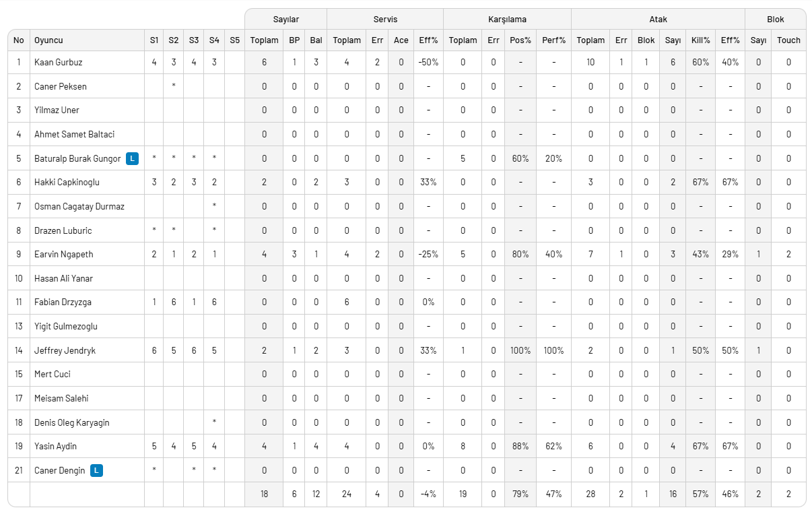Click the Ace column header
Viewport: 812px width, 516px height.
pyautogui.click(x=401, y=40)
